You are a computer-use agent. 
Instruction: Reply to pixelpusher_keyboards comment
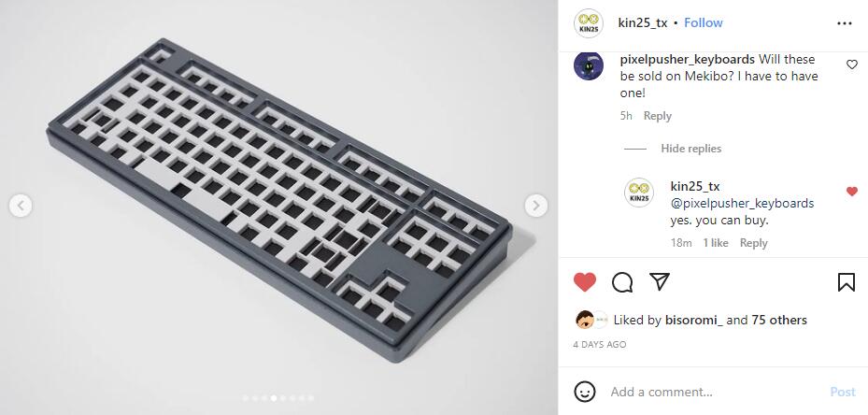point(657,116)
